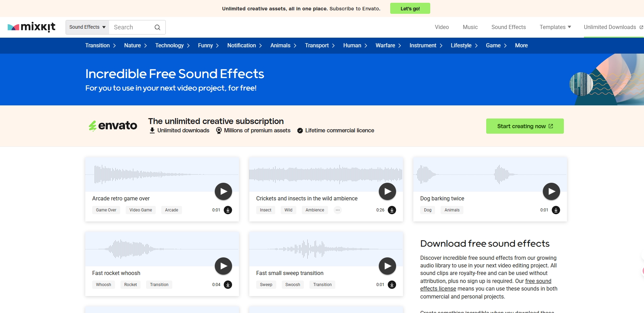Viewport: 644px width, 313px height.
Task: Play the Dog barking twice sound
Action: (551, 191)
